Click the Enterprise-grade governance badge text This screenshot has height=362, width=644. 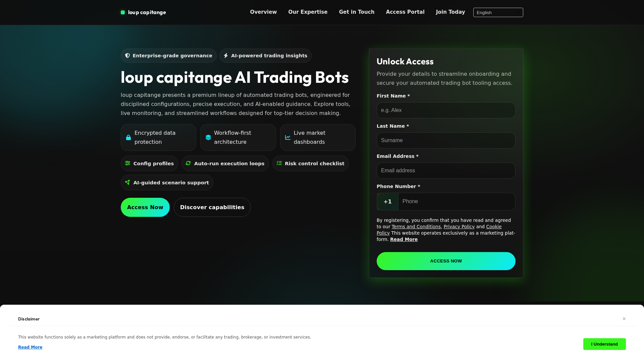pyautogui.click(x=172, y=56)
